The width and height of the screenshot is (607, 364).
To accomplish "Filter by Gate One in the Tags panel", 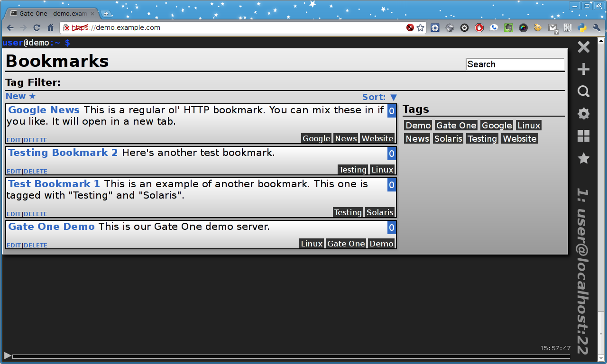I will point(456,126).
